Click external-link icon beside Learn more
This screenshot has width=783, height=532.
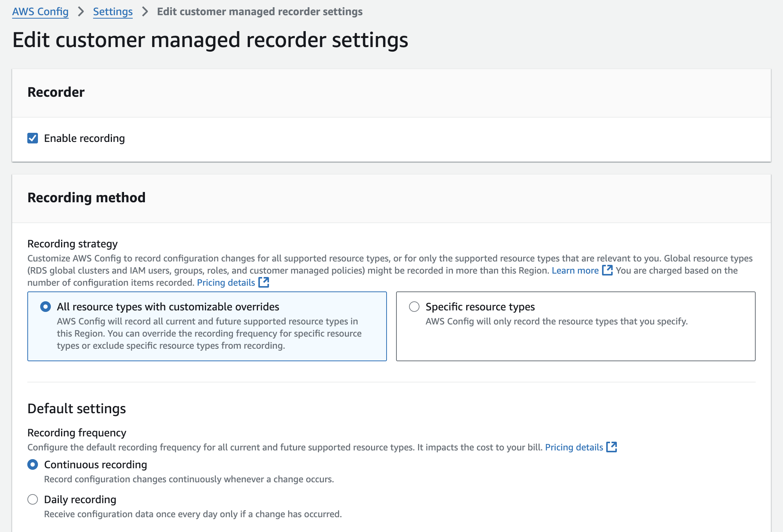[607, 270]
